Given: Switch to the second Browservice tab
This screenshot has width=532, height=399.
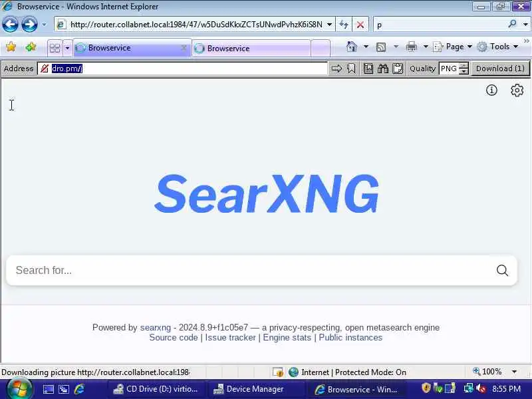Looking at the screenshot, I should 251,49.
